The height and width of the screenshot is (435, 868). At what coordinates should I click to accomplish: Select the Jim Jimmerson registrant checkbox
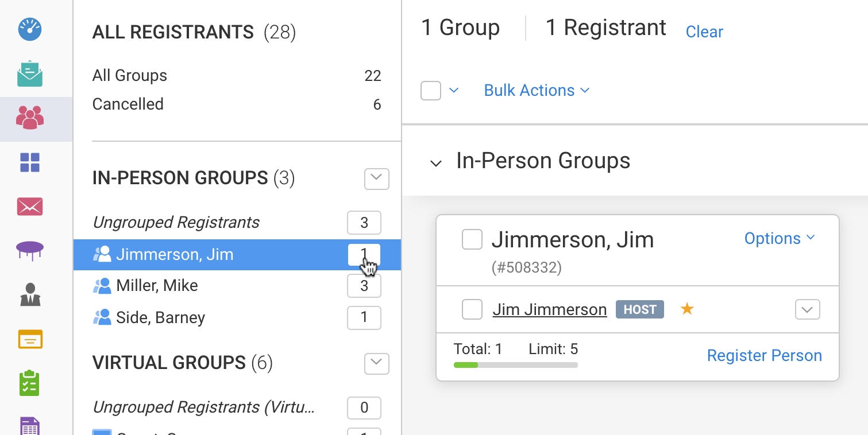click(x=472, y=310)
